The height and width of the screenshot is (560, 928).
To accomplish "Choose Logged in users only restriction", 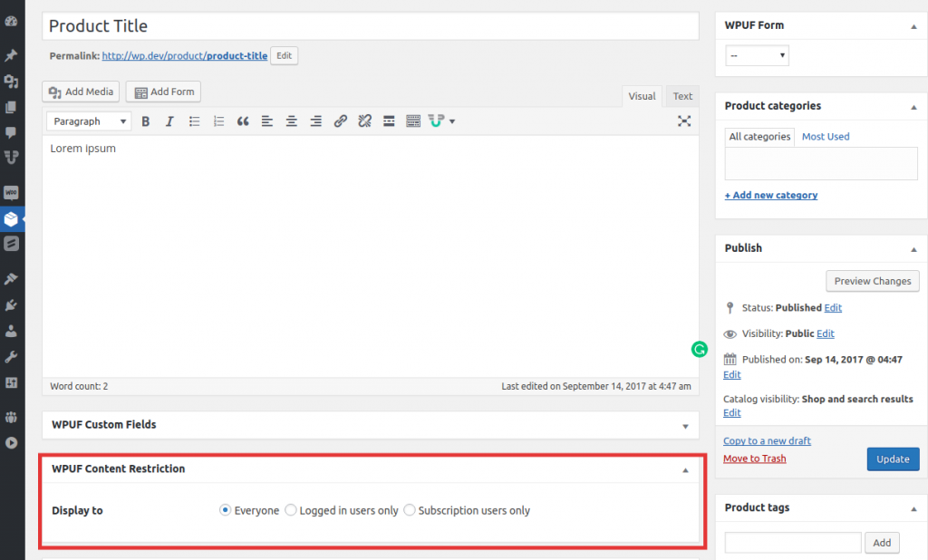I will (x=290, y=510).
